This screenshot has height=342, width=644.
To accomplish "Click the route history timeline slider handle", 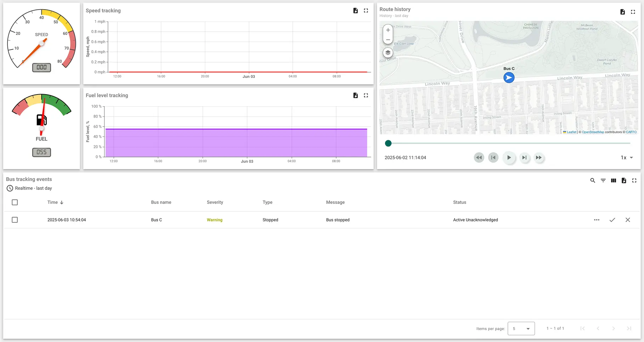I will (388, 143).
